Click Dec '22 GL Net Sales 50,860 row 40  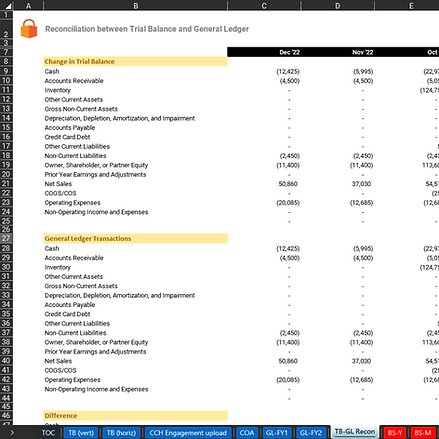point(288,361)
